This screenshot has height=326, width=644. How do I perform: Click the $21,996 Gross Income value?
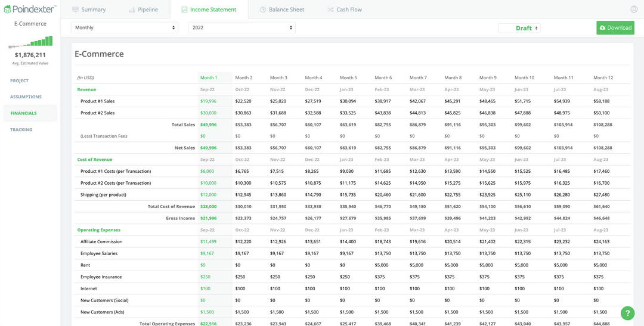click(208, 218)
